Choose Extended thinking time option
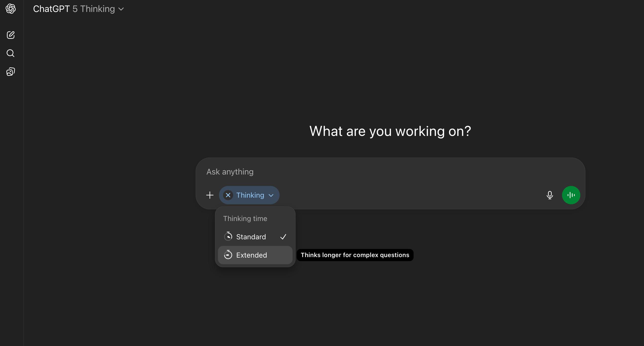The height and width of the screenshot is (346, 644). (251, 255)
